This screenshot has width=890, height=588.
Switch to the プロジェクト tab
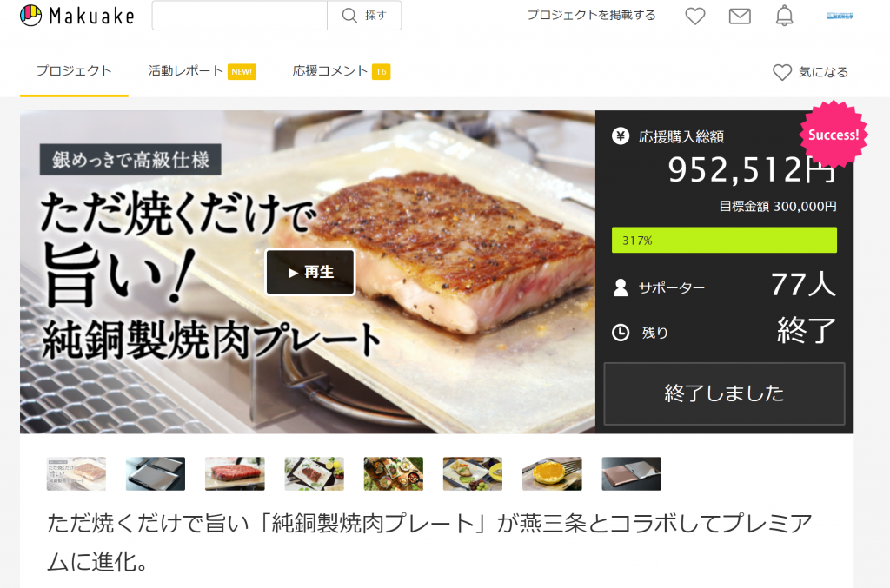tap(74, 71)
